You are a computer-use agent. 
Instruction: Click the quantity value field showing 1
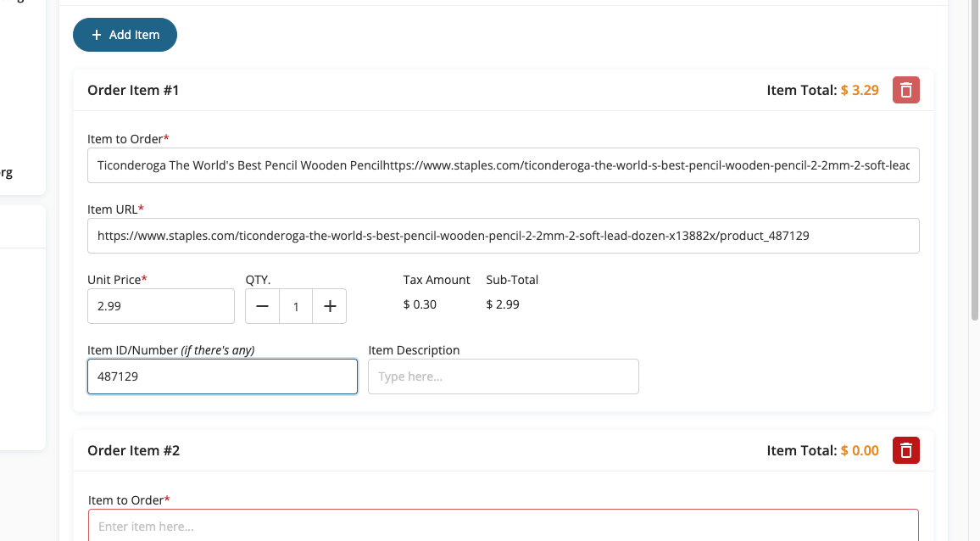296,306
